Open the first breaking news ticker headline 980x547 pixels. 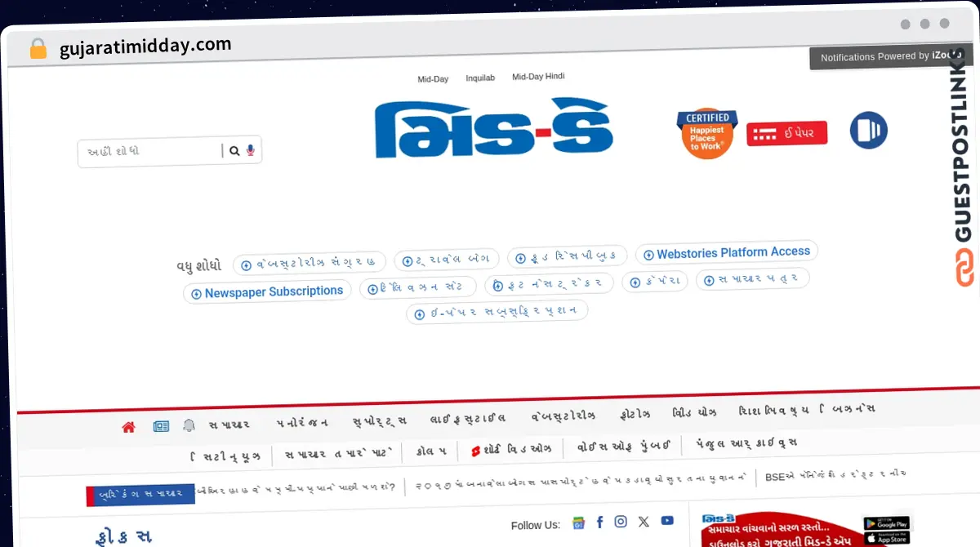pyautogui.click(x=296, y=489)
